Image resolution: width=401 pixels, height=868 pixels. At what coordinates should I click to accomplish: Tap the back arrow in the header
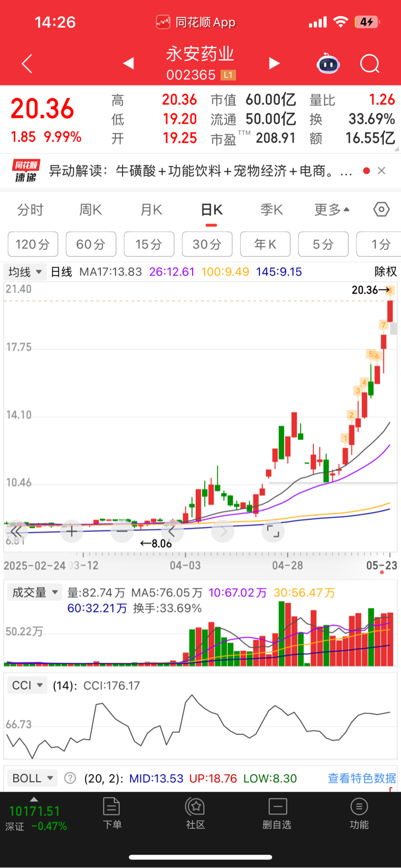point(27,64)
